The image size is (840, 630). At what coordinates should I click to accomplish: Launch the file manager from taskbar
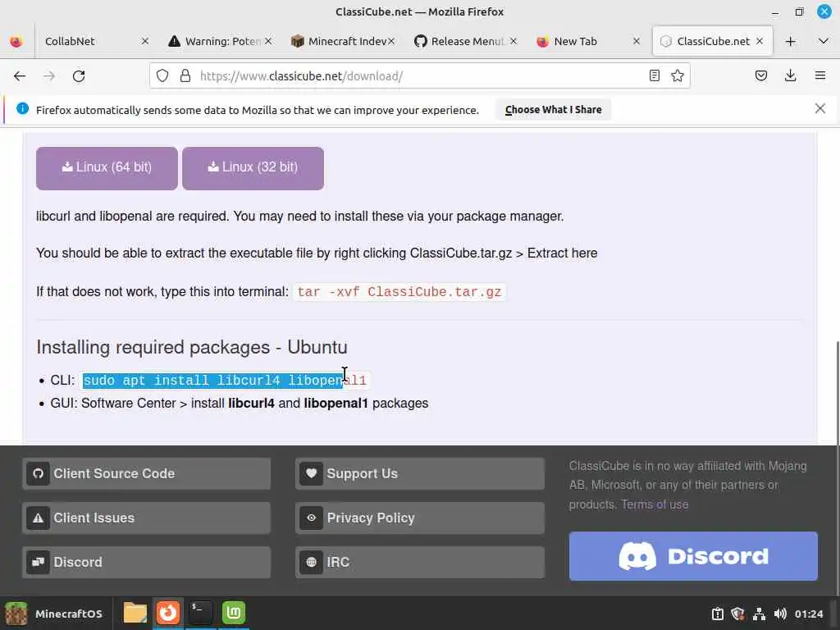click(135, 613)
